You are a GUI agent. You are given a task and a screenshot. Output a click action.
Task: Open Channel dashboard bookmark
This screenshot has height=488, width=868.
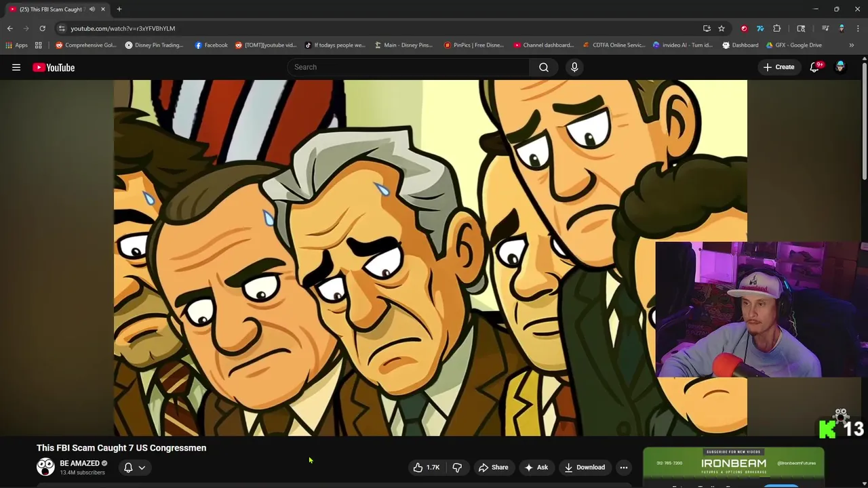tap(544, 45)
